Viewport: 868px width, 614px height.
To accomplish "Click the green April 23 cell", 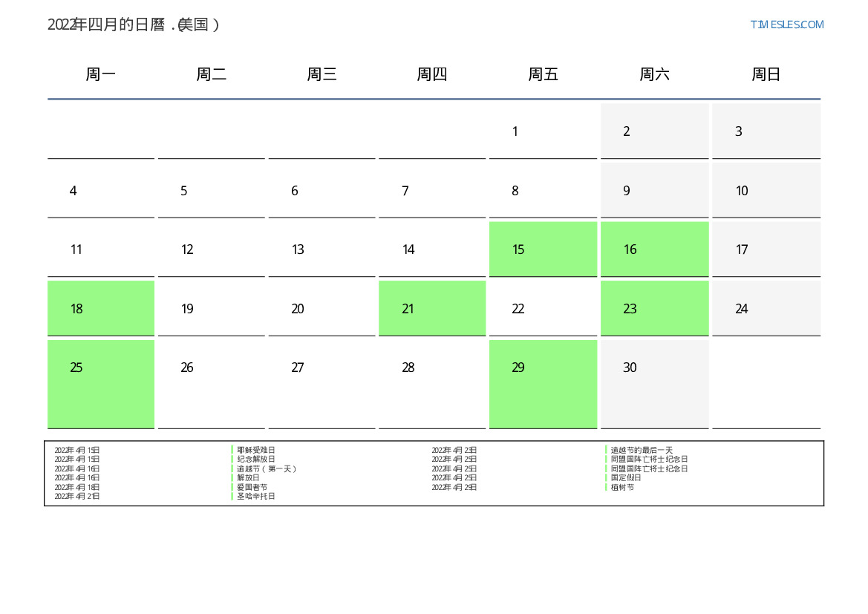I will pos(654,308).
